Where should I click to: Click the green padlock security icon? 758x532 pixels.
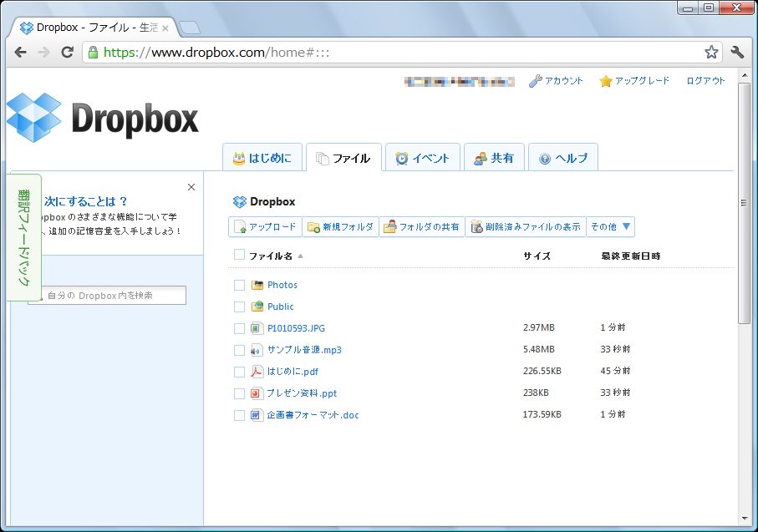pos(94,52)
